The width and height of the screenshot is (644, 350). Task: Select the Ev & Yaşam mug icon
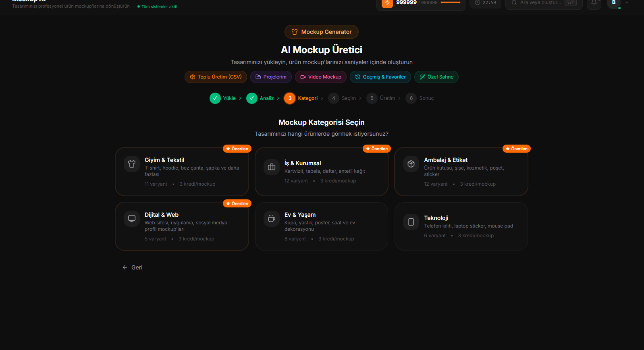(x=272, y=219)
